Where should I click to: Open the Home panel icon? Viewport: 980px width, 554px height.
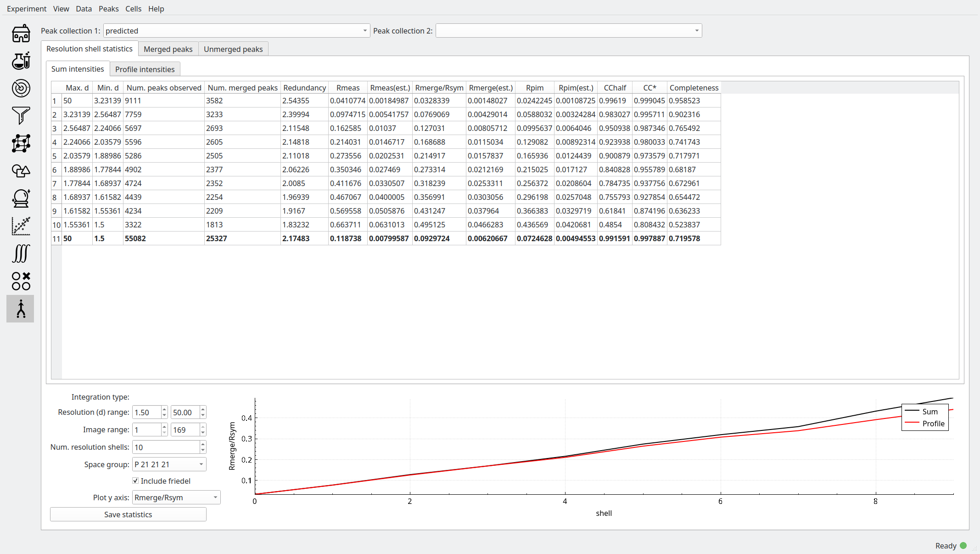(21, 34)
